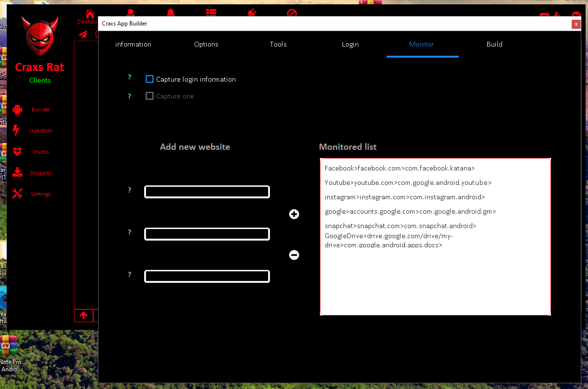
Task: Click the lightning bolt injection icon
Action: (x=16, y=131)
